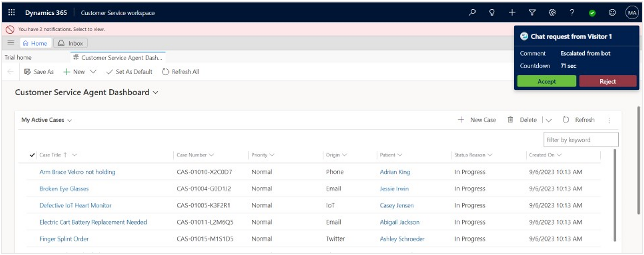Open the Home tab
This screenshot has width=644, height=255.
(x=35, y=43)
